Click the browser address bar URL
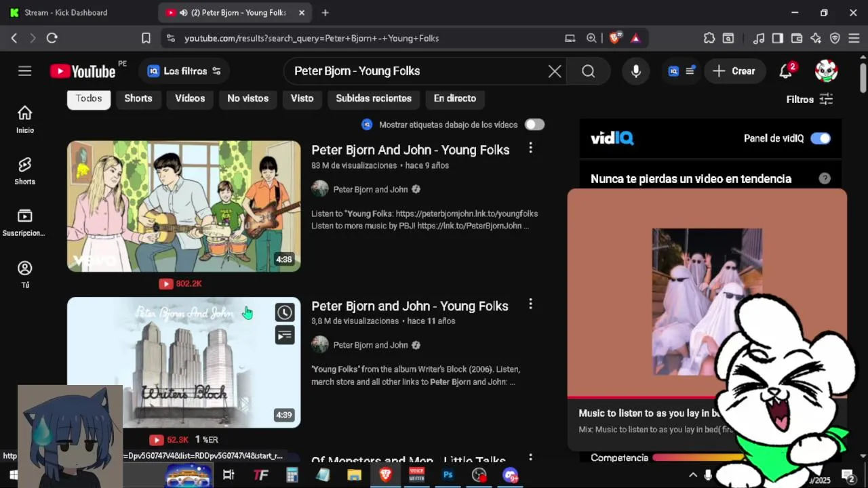868x488 pixels. point(311,38)
